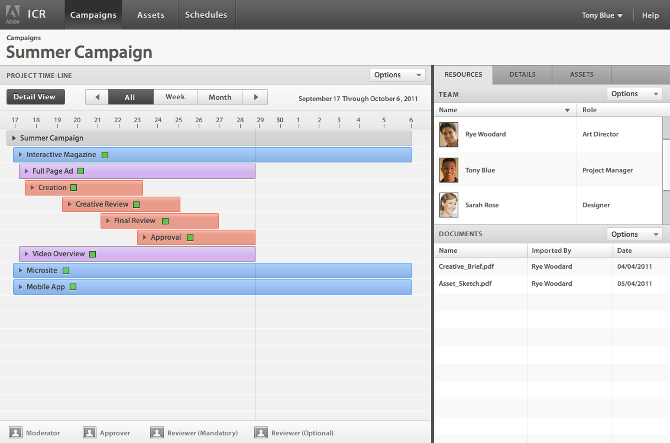Expand the Final Review task

(x=108, y=221)
